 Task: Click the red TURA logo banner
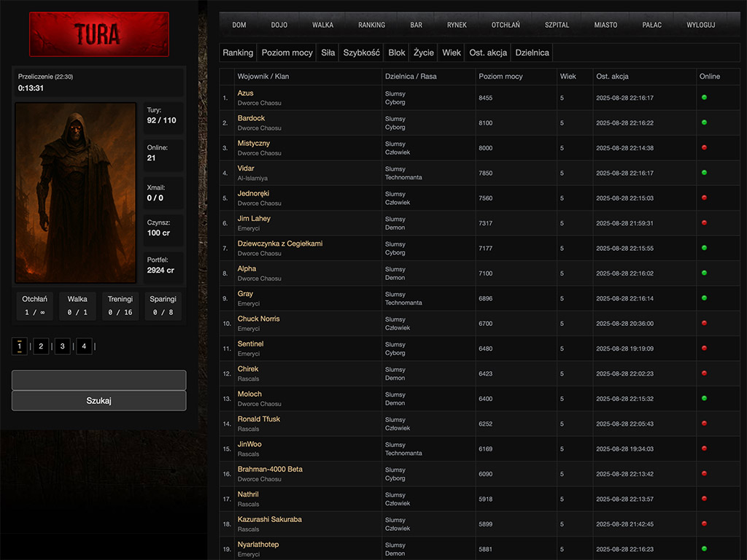[x=98, y=34]
